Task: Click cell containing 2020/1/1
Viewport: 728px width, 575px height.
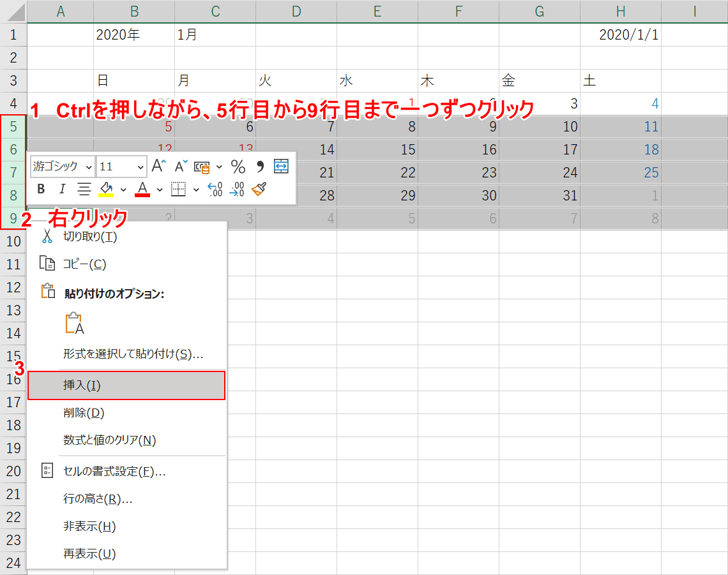Action: tap(621, 35)
